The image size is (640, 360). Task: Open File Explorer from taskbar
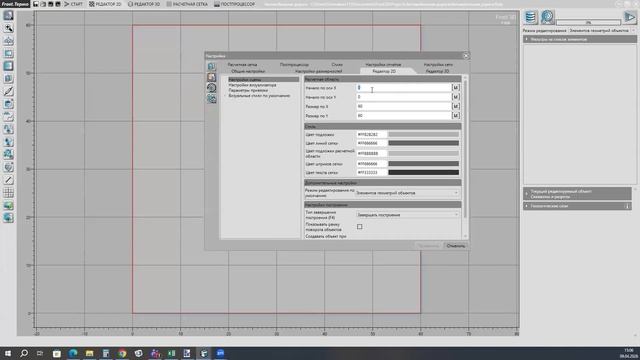(89, 353)
